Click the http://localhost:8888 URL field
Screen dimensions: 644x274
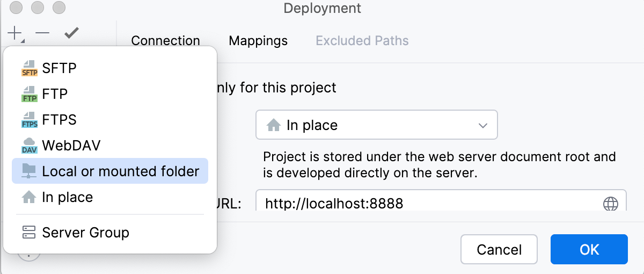pyautogui.click(x=429, y=204)
